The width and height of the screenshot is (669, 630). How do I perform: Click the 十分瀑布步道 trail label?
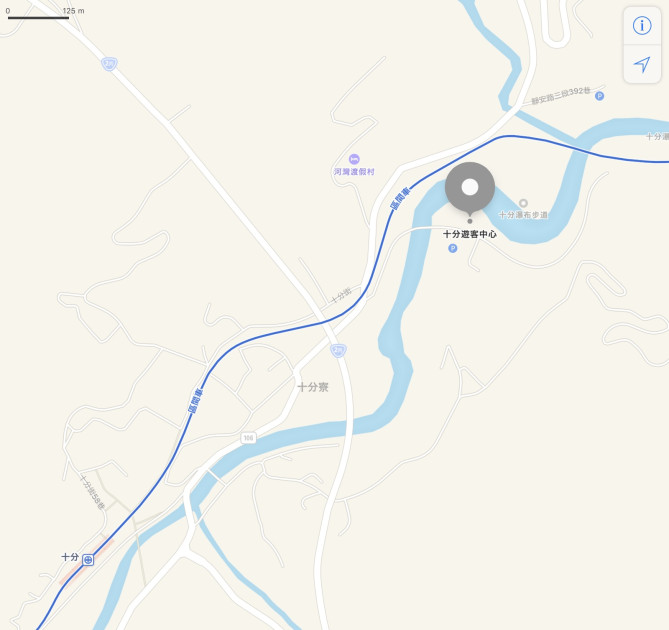(x=524, y=215)
